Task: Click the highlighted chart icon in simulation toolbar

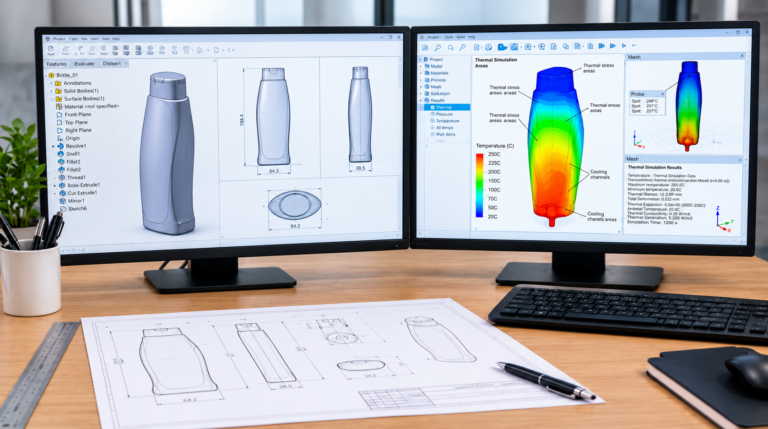Action: 514,47
